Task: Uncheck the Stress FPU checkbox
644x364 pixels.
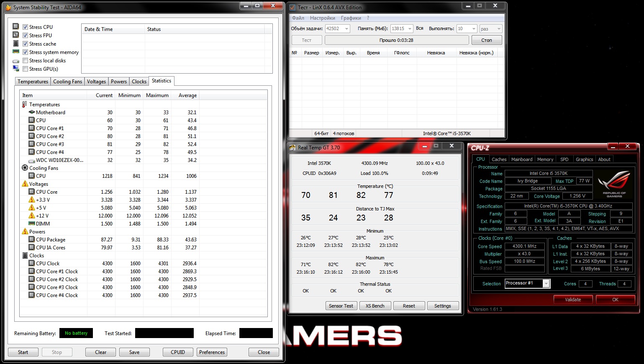Action: [25, 35]
